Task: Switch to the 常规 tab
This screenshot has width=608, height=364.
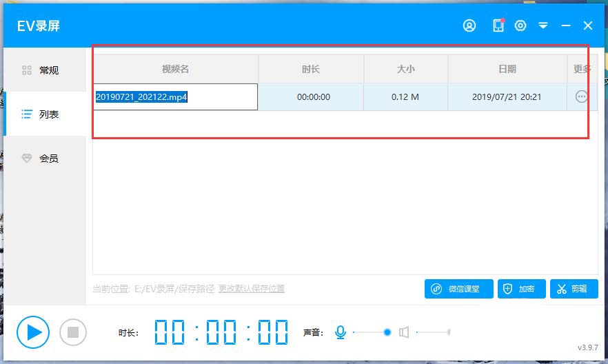Action: click(41, 70)
